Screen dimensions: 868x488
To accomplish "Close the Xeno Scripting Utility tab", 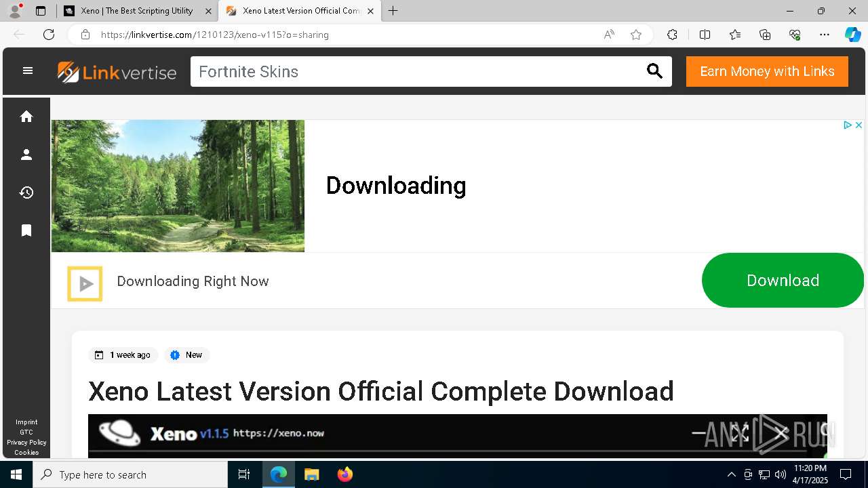I will pos(208,11).
